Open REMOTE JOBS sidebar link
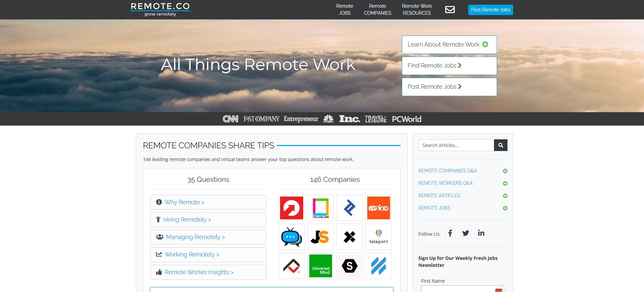Screen dimensions: 644x292 pos(434,208)
